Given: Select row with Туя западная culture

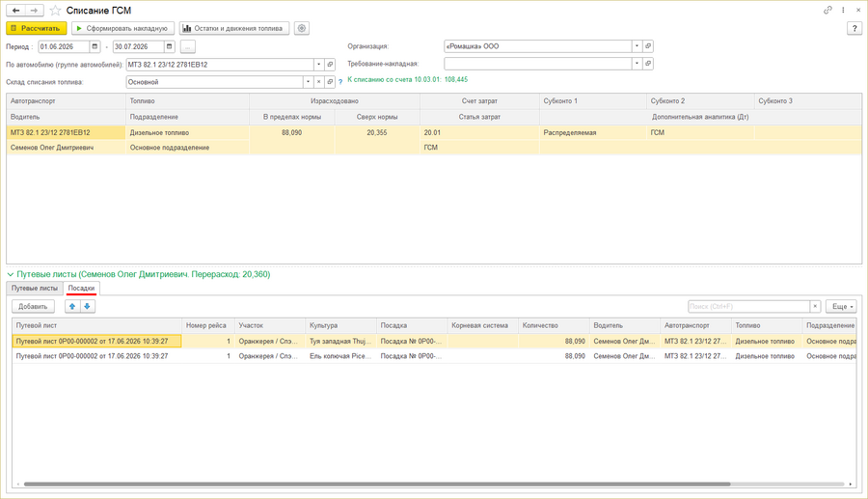Looking at the screenshot, I should pos(434,341).
